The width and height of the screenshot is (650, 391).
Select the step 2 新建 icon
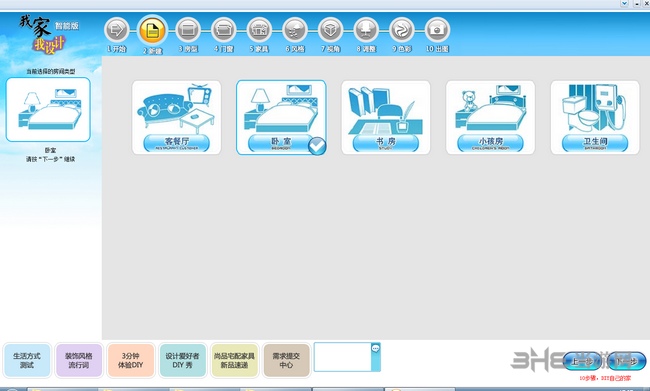[x=152, y=30]
